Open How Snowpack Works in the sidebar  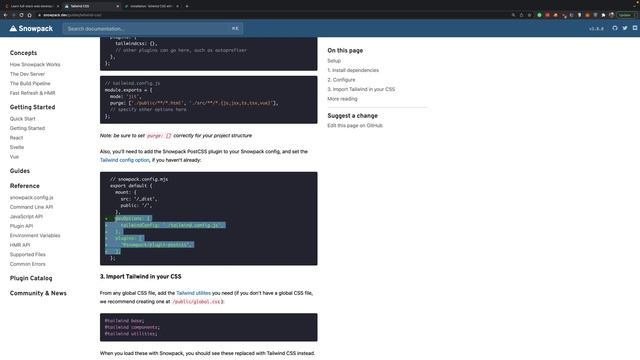(x=35, y=64)
